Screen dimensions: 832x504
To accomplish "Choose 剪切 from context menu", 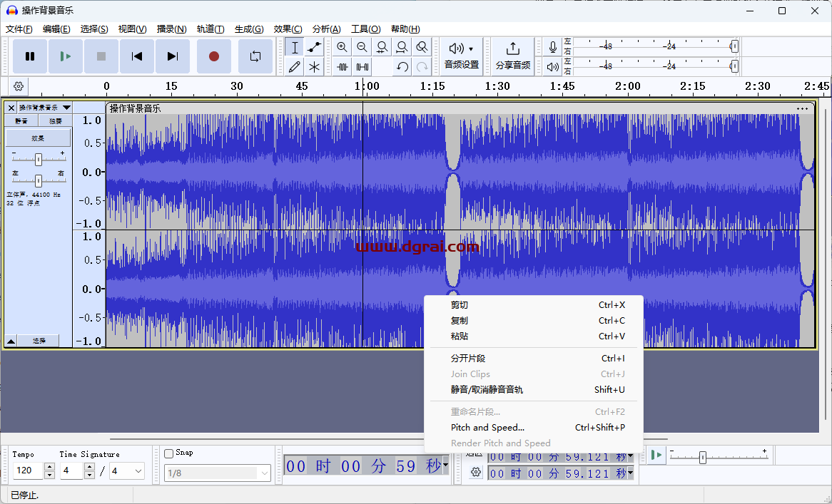I will [x=534, y=304].
